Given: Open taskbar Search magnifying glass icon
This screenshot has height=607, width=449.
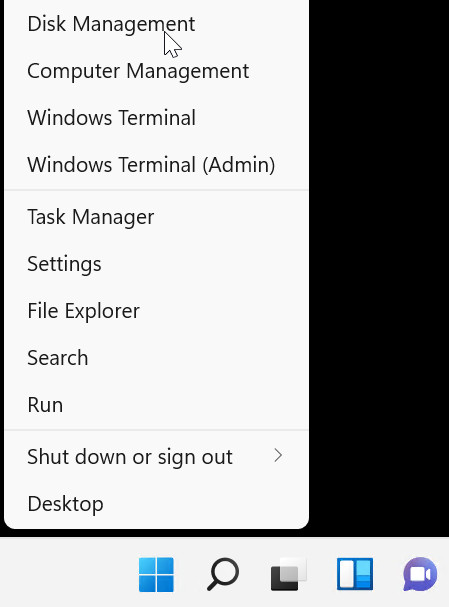Looking at the screenshot, I should tap(223, 574).
